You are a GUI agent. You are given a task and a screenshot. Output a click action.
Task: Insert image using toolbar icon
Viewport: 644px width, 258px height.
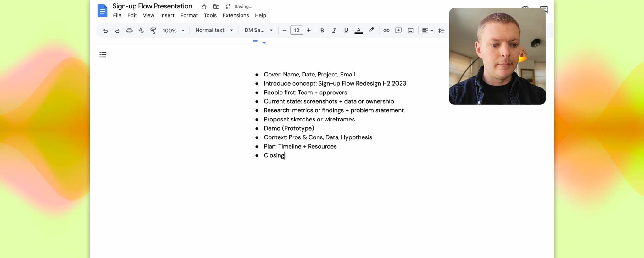coord(410,31)
